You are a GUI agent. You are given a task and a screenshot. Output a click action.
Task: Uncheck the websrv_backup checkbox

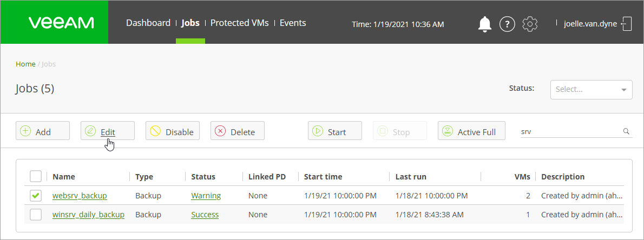tap(36, 196)
